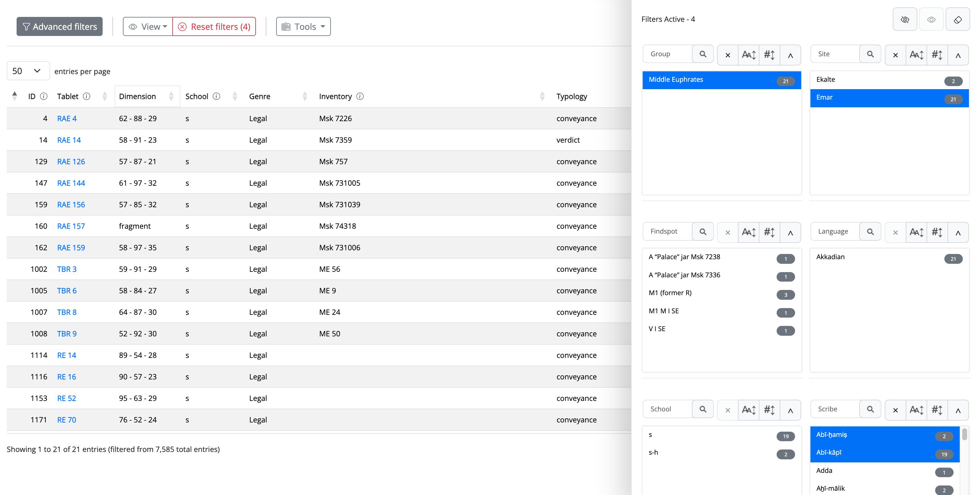The width and height of the screenshot is (980, 495).
Task: Click the Group filter search icon
Action: 703,54
